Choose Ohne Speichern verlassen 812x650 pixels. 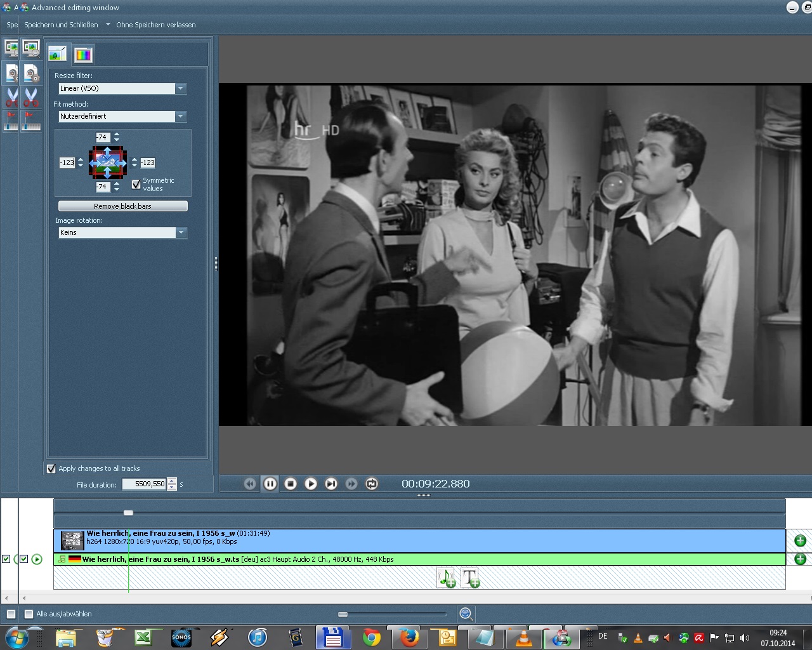point(156,25)
